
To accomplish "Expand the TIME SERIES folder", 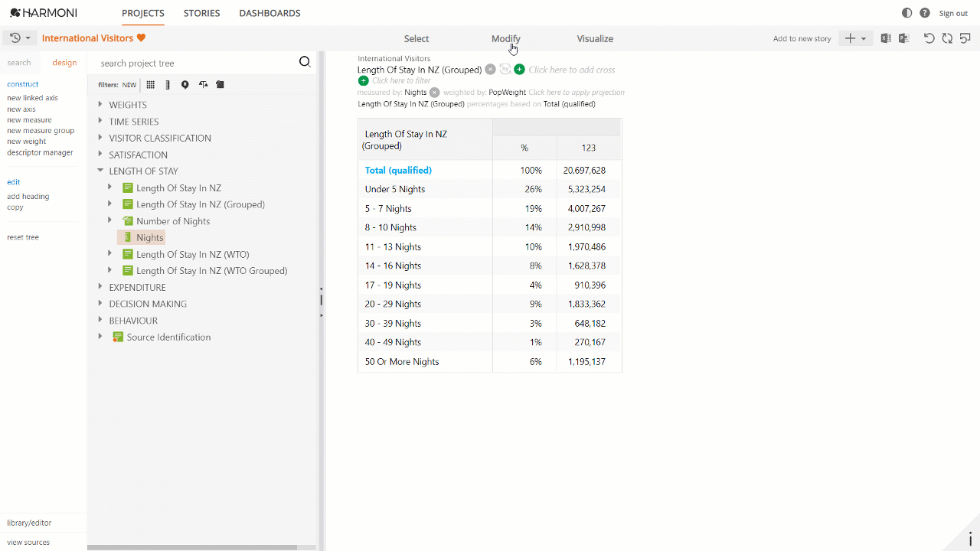I will point(100,121).
